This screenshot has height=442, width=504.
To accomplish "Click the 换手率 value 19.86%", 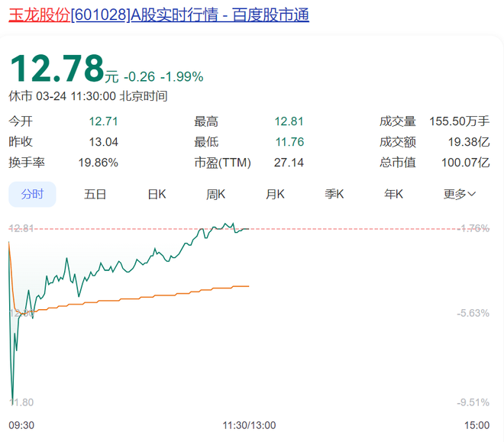I will [x=99, y=163].
